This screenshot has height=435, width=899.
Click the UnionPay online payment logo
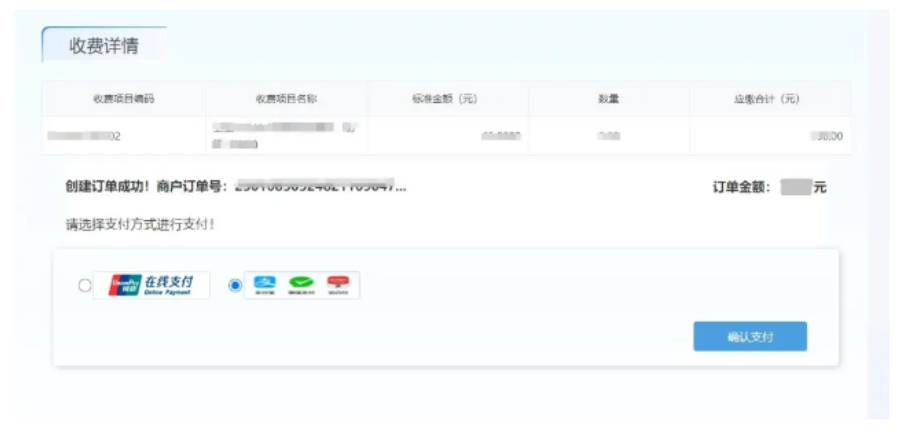(152, 285)
